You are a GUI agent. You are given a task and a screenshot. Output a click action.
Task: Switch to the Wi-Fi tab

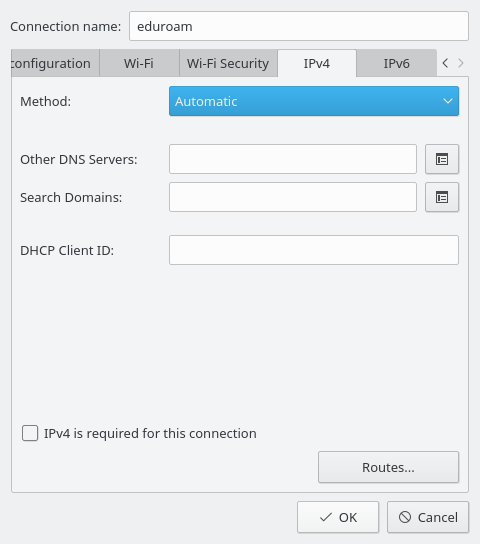(x=139, y=63)
